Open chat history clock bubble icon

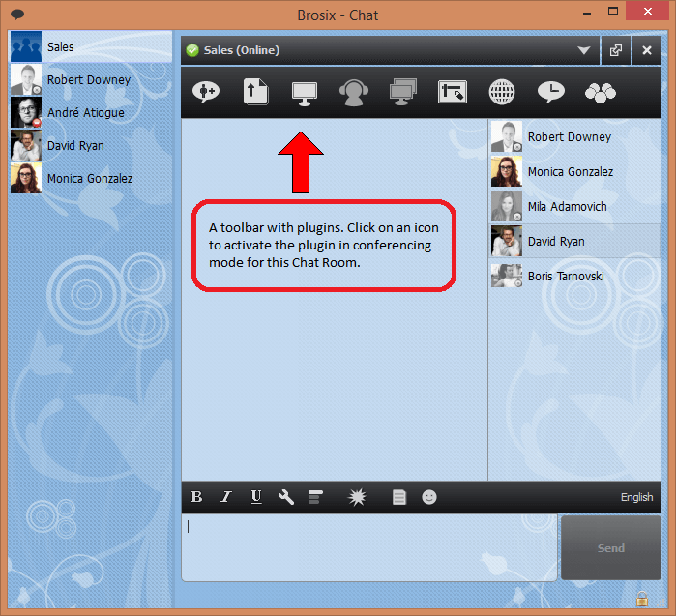click(551, 92)
